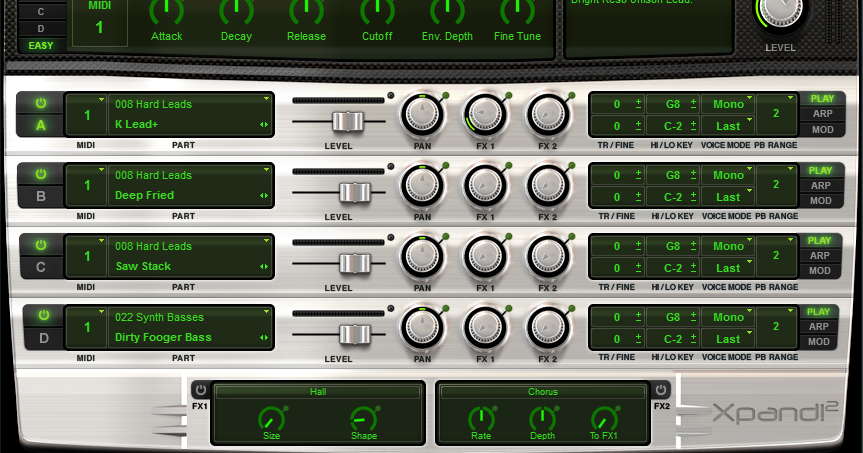
Task: Toggle power for part A
Action: click(x=41, y=103)
